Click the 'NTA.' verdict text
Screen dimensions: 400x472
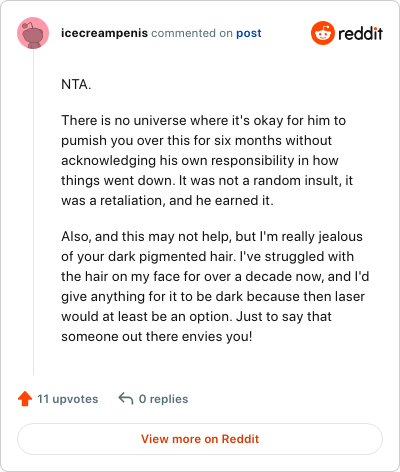point(76,84)
